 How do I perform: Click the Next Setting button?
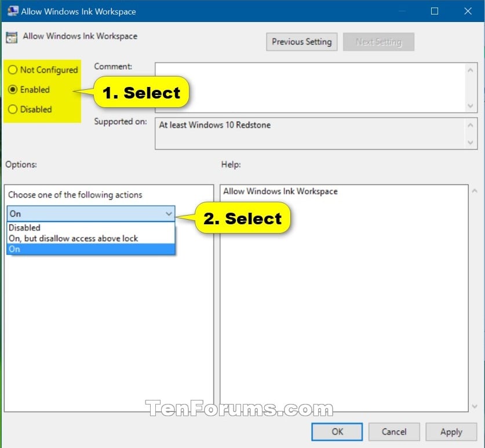[378, 41]
